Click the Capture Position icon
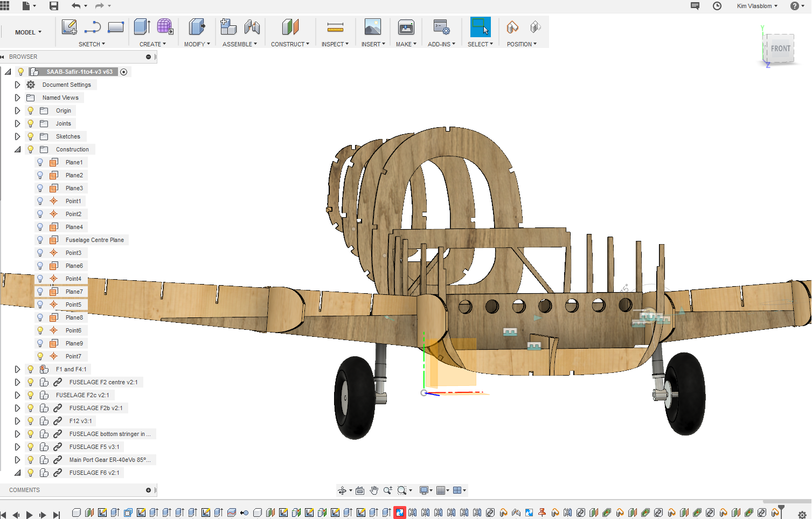Viewport: 812px width, 519px height. 512,27
